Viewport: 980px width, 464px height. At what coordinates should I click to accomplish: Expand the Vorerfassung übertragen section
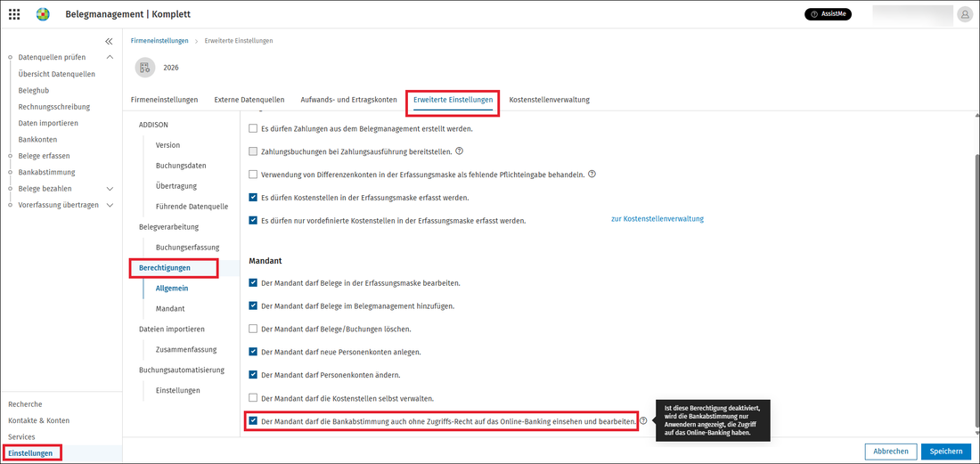(x=110, y=205)
